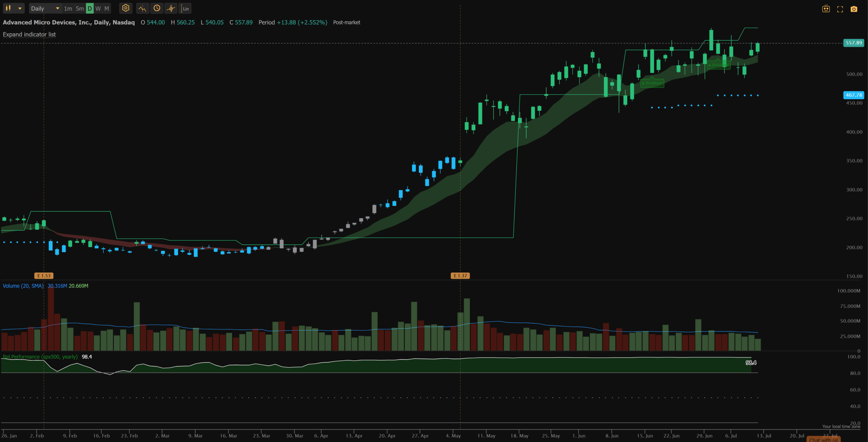Viewport: 868px width, 442px height.
Task: Click the 500.00 price axis label
Action: point(854,74)
